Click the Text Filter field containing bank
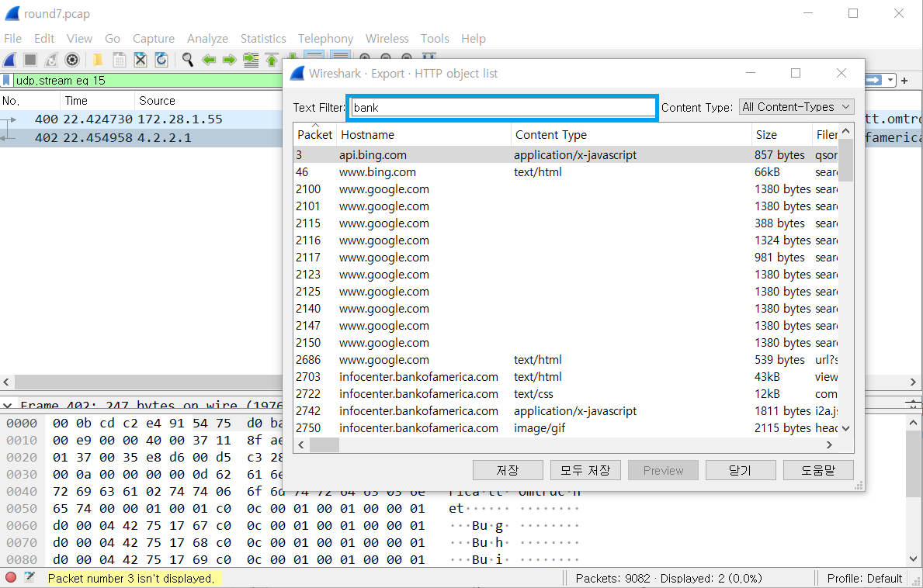The image size is (923, 588). tap(503, 108)
